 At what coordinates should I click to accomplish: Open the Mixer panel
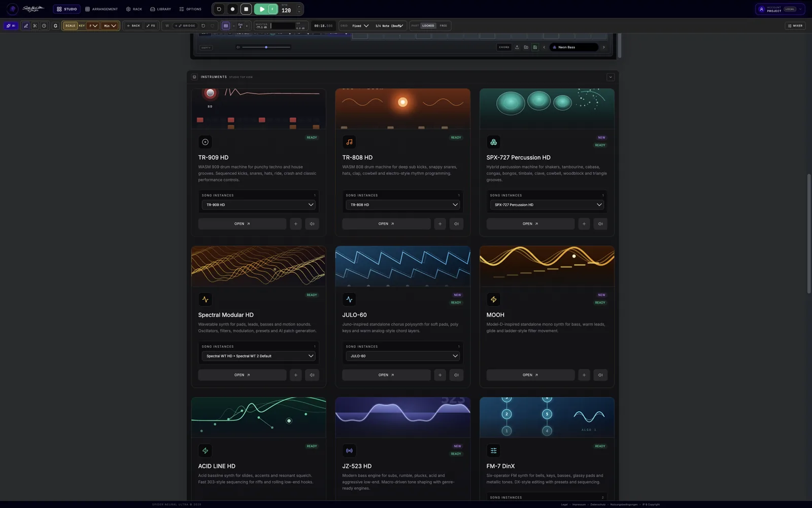pyautogui.click(x=795, y=25)
